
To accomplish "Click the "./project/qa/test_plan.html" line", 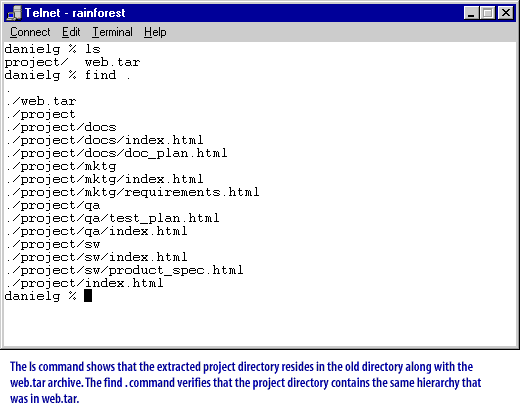I will 113,218.
